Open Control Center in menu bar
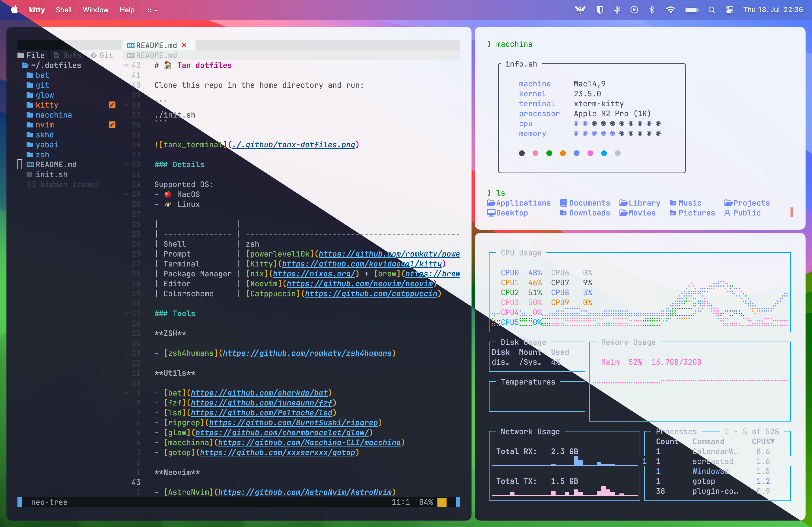 (730, 10)
